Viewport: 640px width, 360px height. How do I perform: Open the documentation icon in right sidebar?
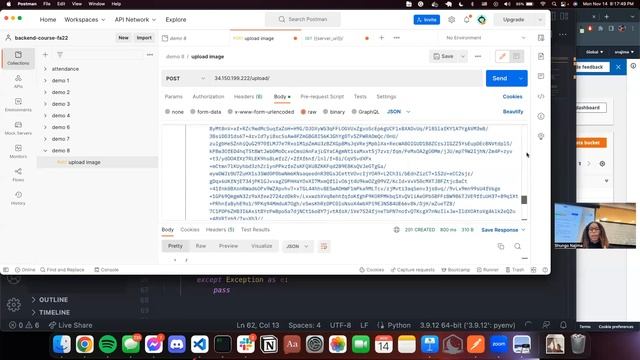tap(541, 56)
